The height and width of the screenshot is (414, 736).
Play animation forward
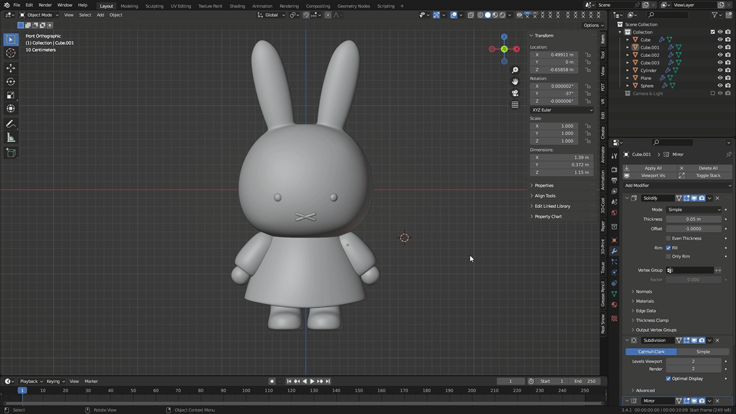point(312,382)
